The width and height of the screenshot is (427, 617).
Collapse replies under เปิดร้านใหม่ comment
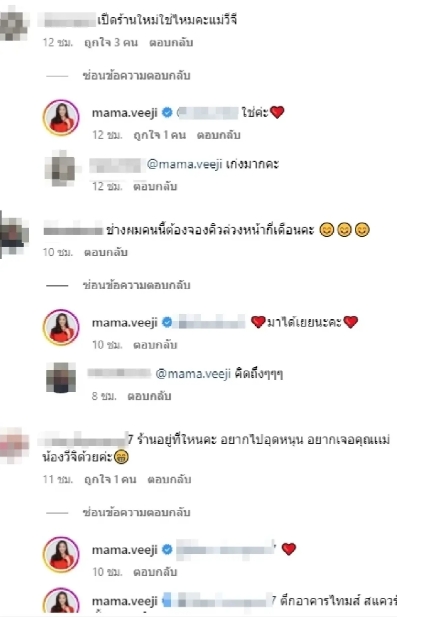point(136,76)
